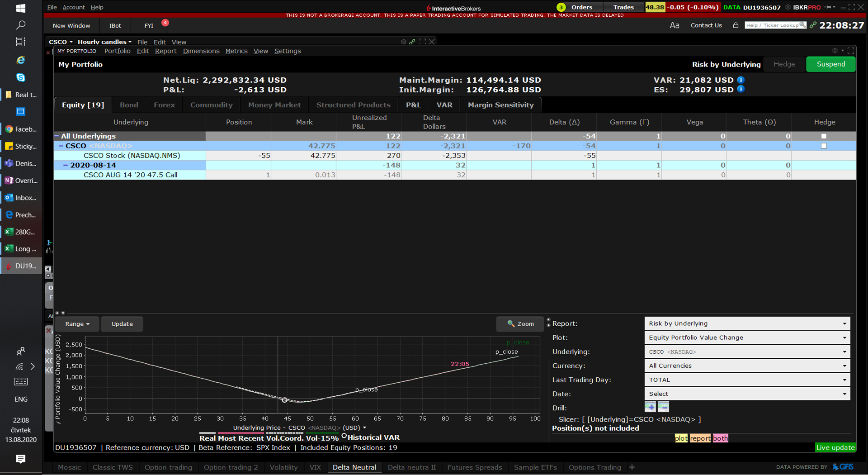
Task: Open Last Trading Day dropdown TOTAL
Action: click(747, 380)
